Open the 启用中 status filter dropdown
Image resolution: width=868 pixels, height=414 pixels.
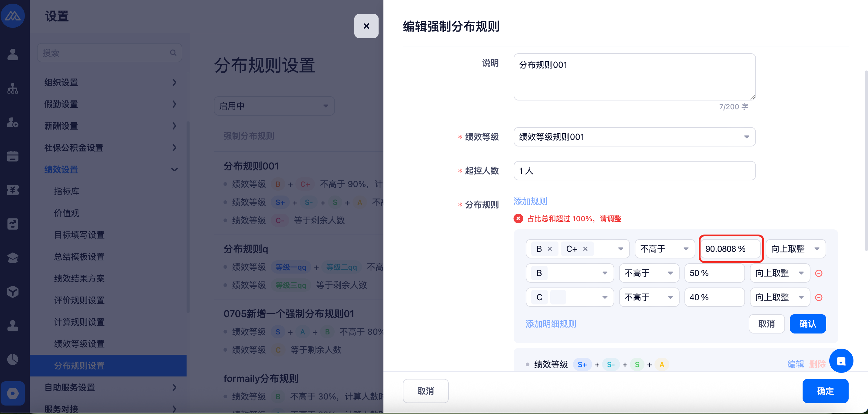274,106
